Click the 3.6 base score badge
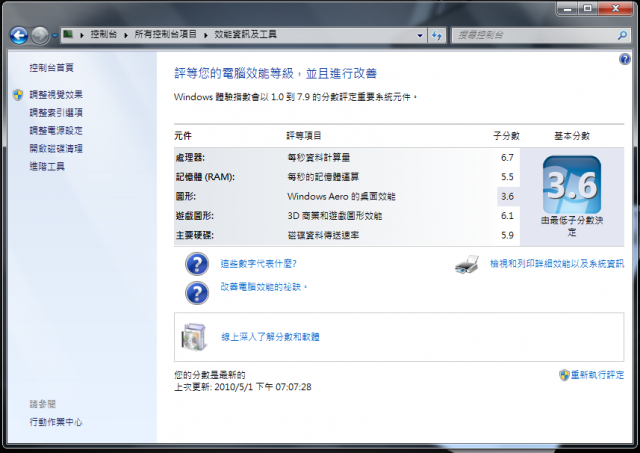640x453 pixels. 572,185
